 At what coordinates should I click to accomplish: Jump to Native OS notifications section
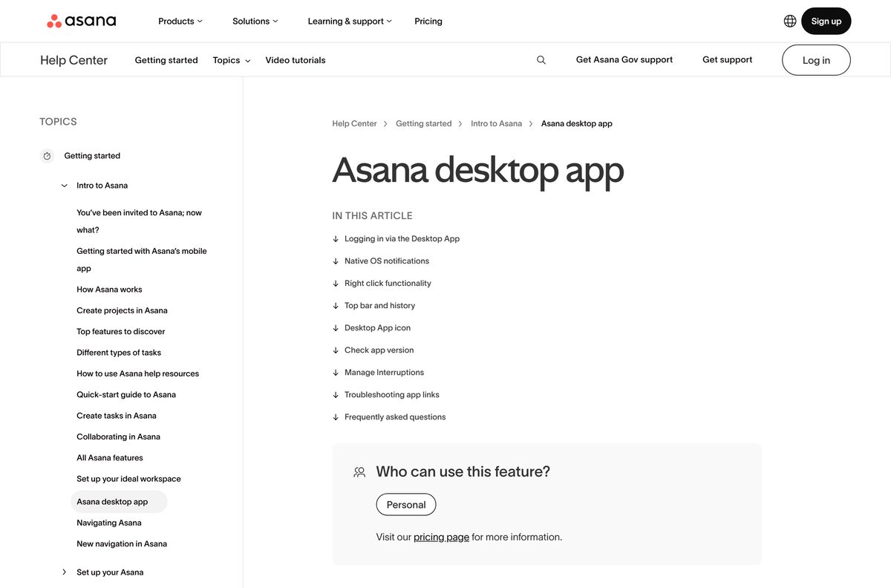387,261
